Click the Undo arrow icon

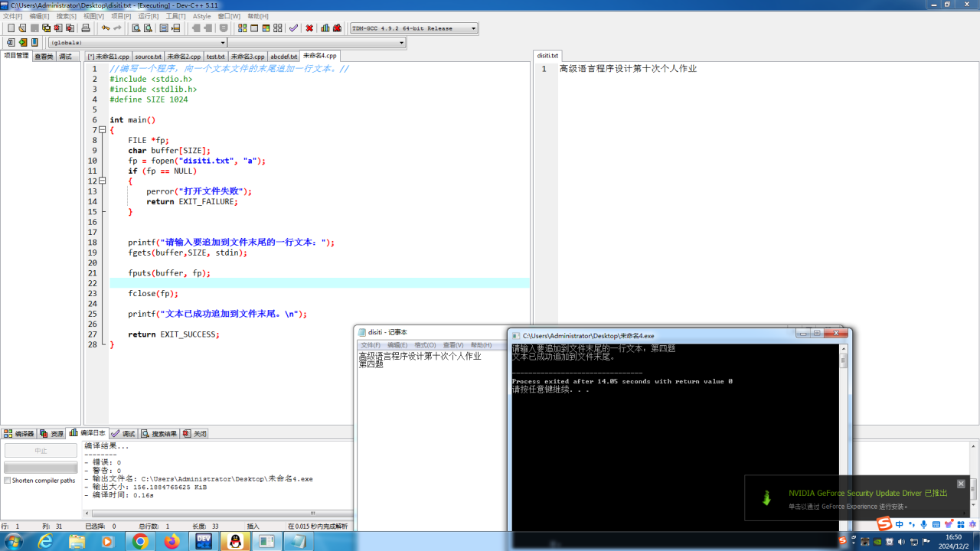106,28
